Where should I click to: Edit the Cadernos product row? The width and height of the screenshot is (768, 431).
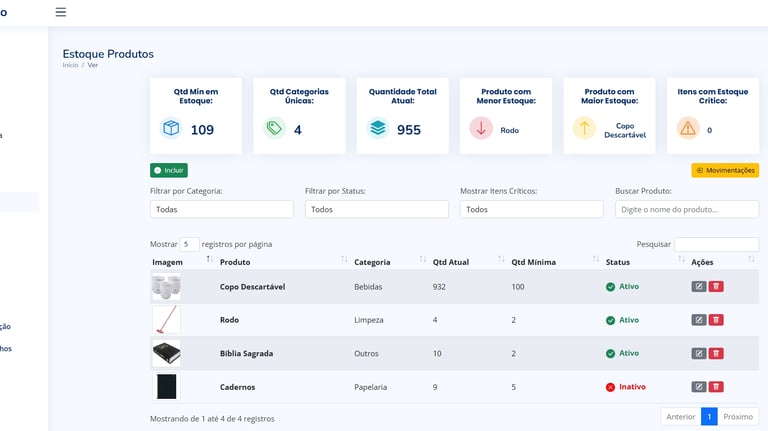click(699, 387)
